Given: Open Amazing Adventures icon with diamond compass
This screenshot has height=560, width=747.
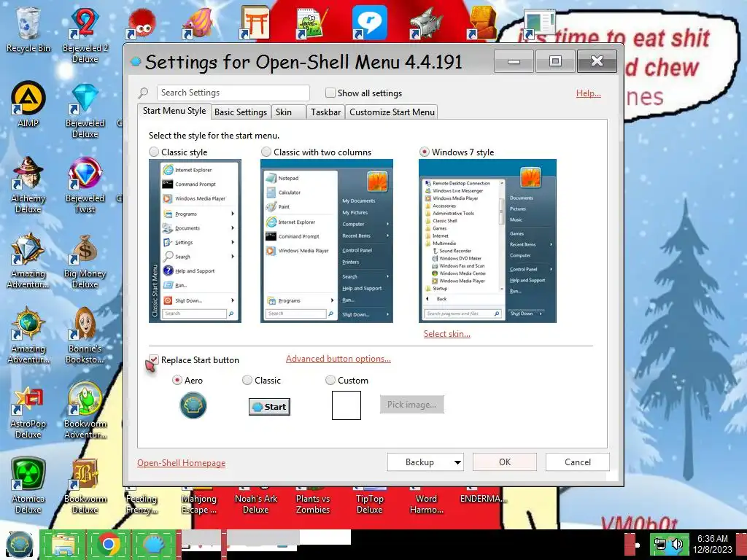Looking at the screenshot, I should [x=28, y=260].
